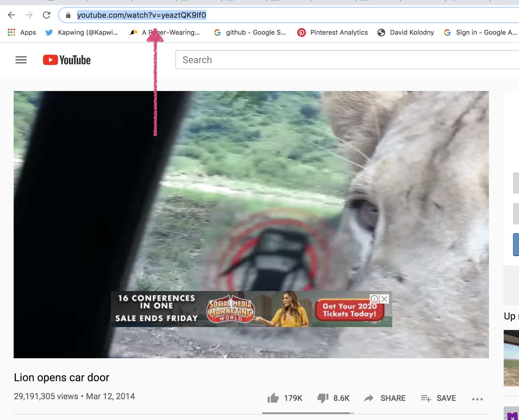The height and width of the screenshot is (420, 519).
Task: Open more actions with the three-dot icon
Action: [x=477, y=399]
